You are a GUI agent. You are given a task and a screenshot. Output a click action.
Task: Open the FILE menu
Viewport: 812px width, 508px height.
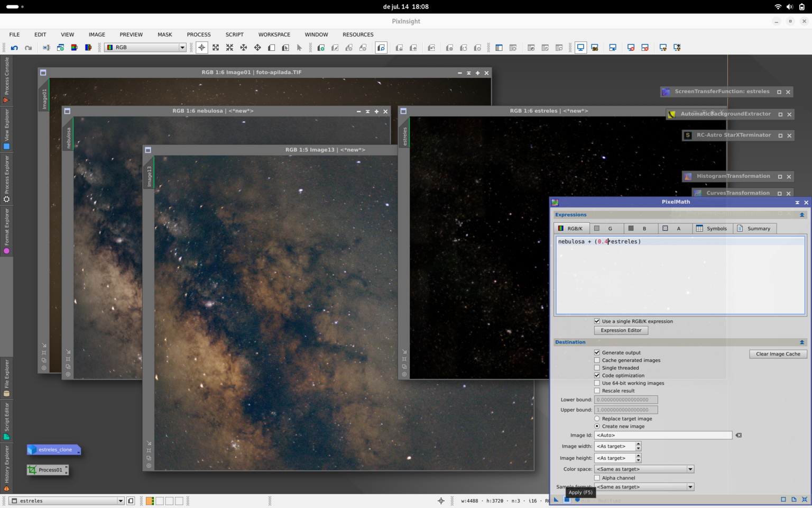(x=14, y=34)
